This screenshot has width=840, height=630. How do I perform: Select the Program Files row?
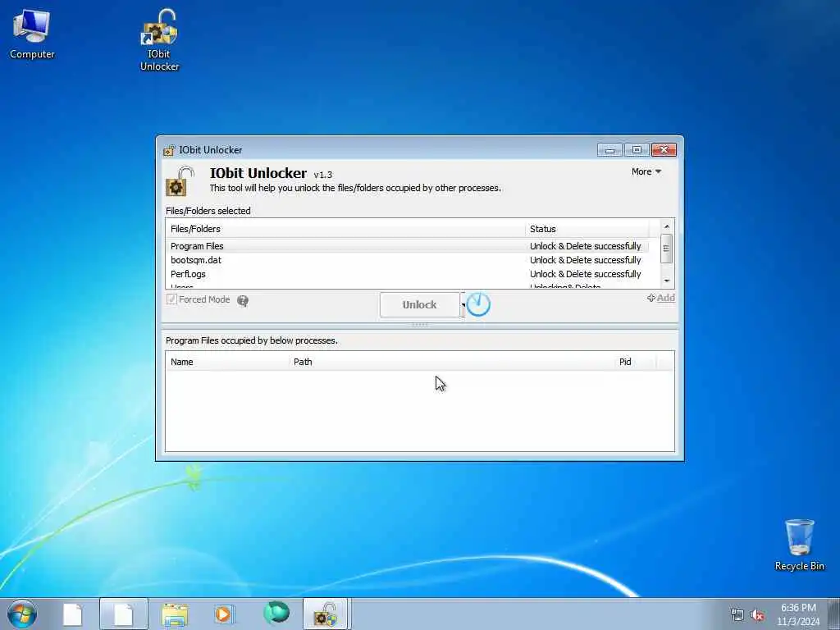point(407,246)
